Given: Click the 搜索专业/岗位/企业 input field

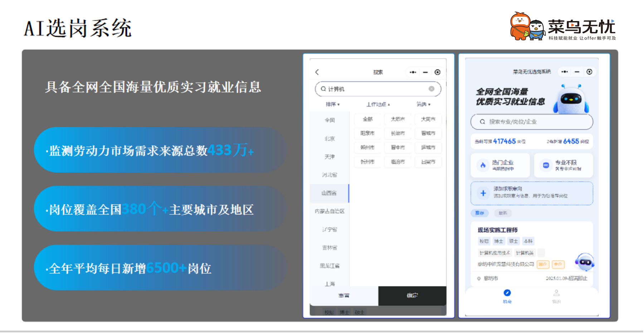Looking at the screenshot, I should click(x=531, y=122).
